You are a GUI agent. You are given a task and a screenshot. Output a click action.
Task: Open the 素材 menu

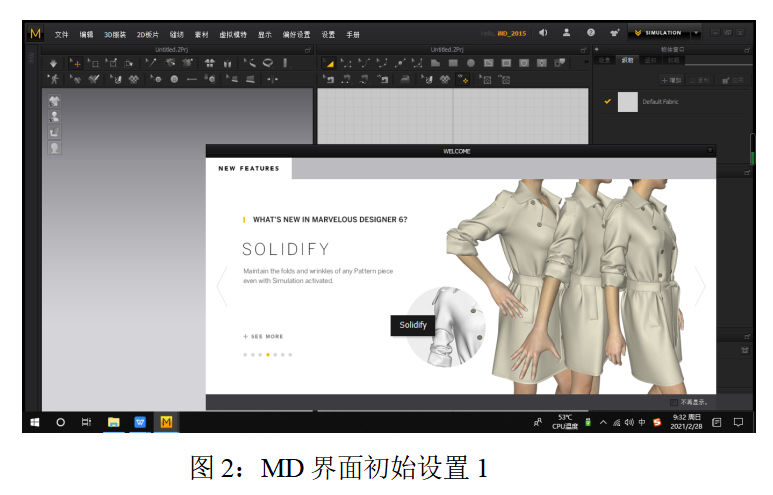point(201,35)
